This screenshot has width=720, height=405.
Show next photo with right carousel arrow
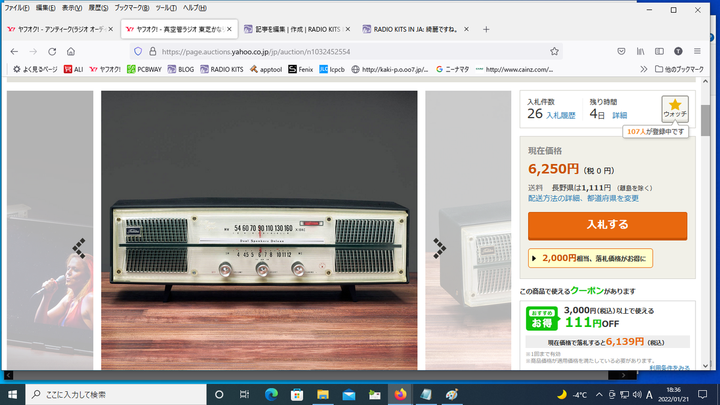click(437, 244)
